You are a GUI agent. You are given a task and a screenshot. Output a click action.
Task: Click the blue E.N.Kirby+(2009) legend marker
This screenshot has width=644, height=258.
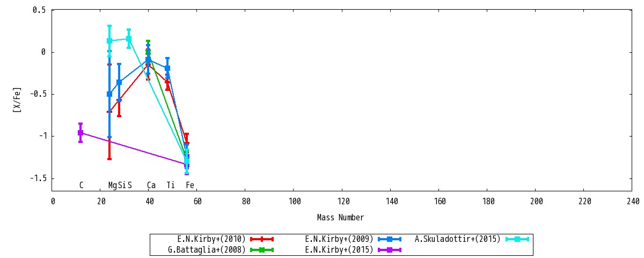point(390,239)
